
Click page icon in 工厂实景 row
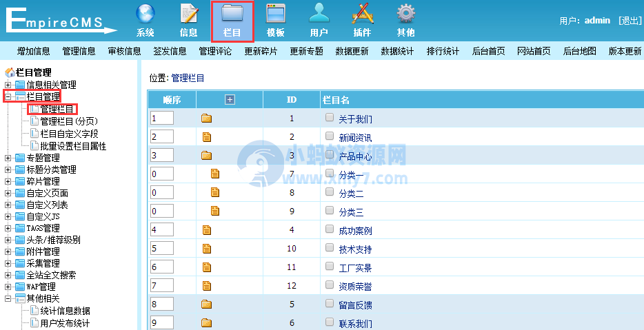pos(207,267)
